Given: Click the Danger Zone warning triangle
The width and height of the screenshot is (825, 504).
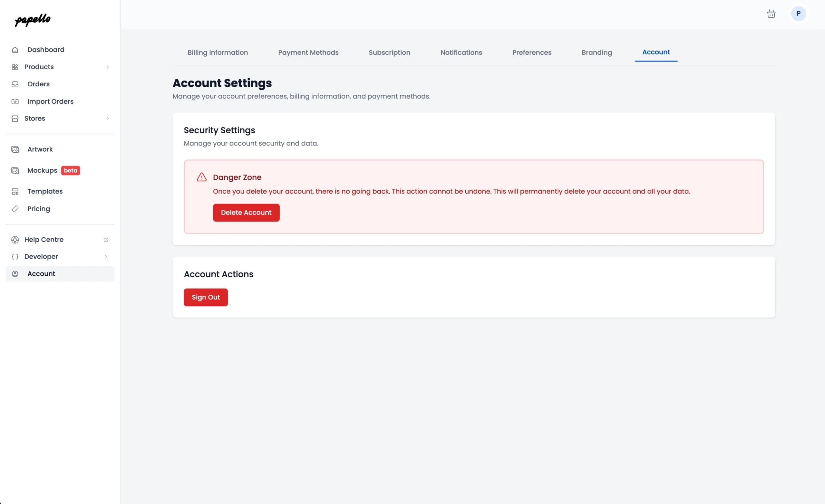Looking at the screenshot, I should (x=201, y=177).
